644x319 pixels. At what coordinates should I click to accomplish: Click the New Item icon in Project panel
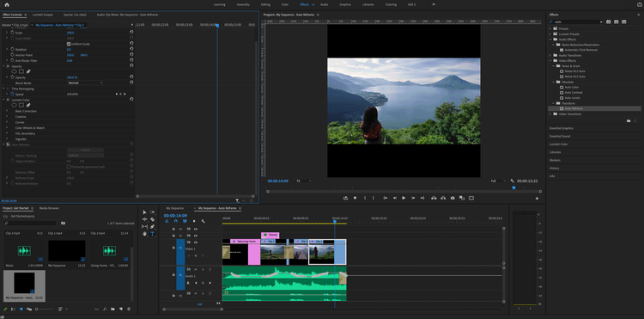pyautogui.click(x=121, y=309)
